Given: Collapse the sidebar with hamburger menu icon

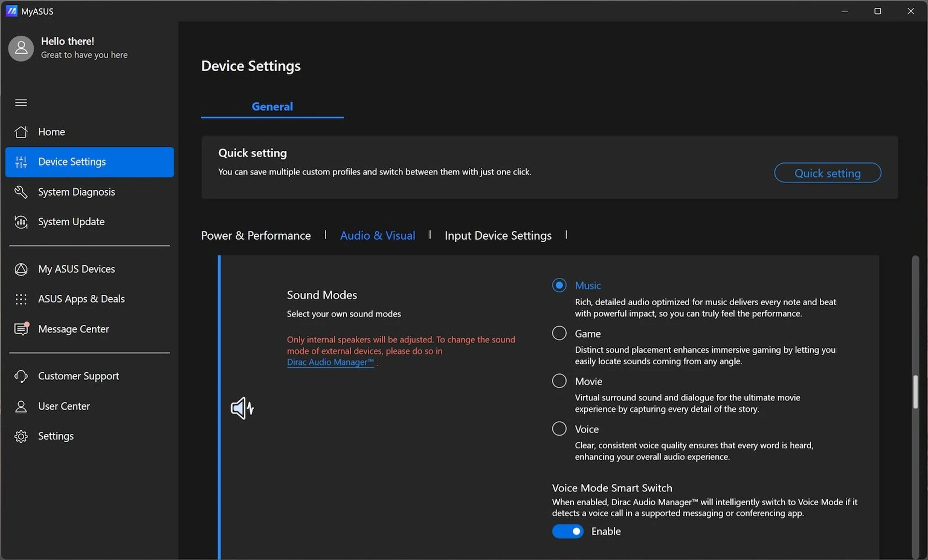Looking at the screenshot, I should click(x=21, y=102).
